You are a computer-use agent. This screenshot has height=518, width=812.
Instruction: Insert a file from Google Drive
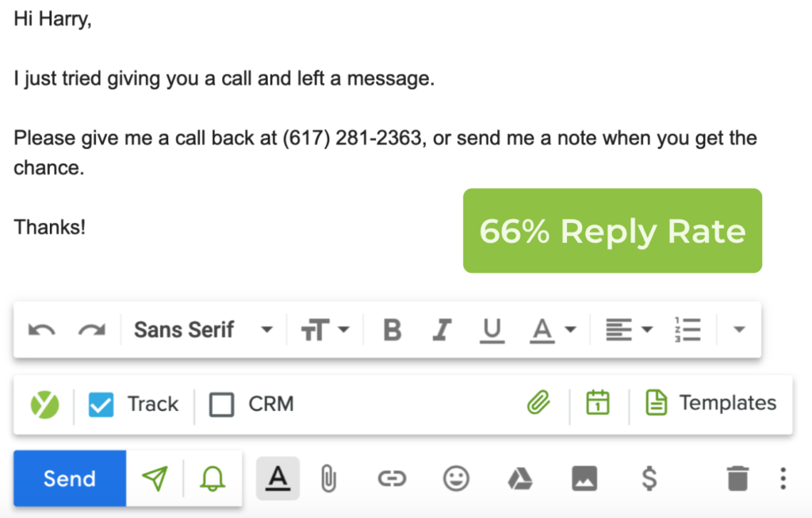(x=520, y=478)
